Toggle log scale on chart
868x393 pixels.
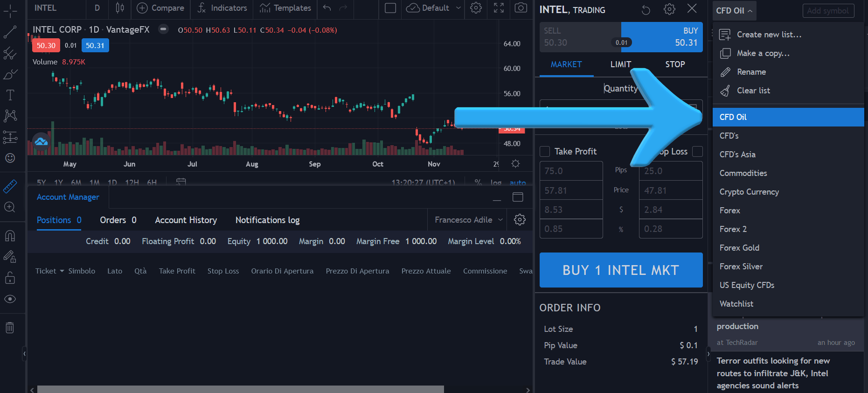point(496,182)
